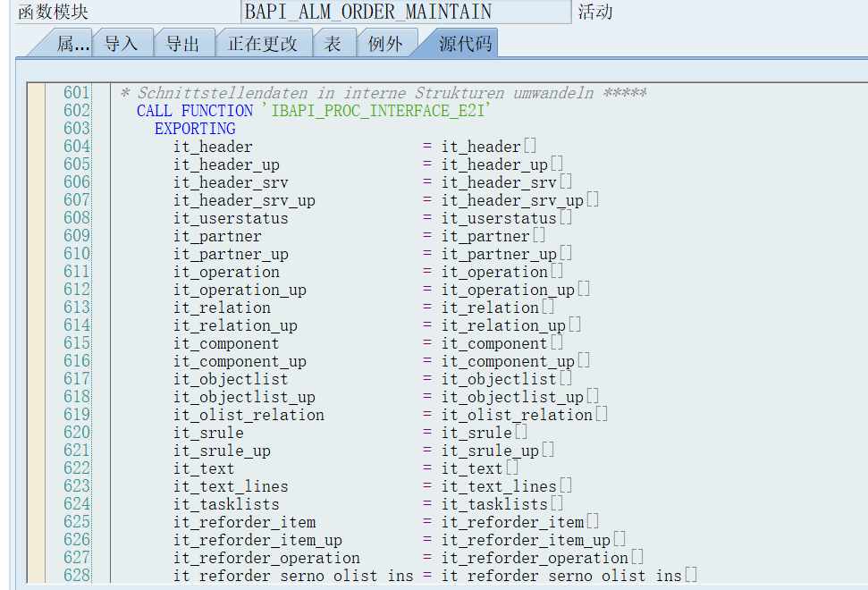Image resolution: width=868 pixels, height=590 pixels.
Task: Open the 导出 tab
Action: coord(182,43)
